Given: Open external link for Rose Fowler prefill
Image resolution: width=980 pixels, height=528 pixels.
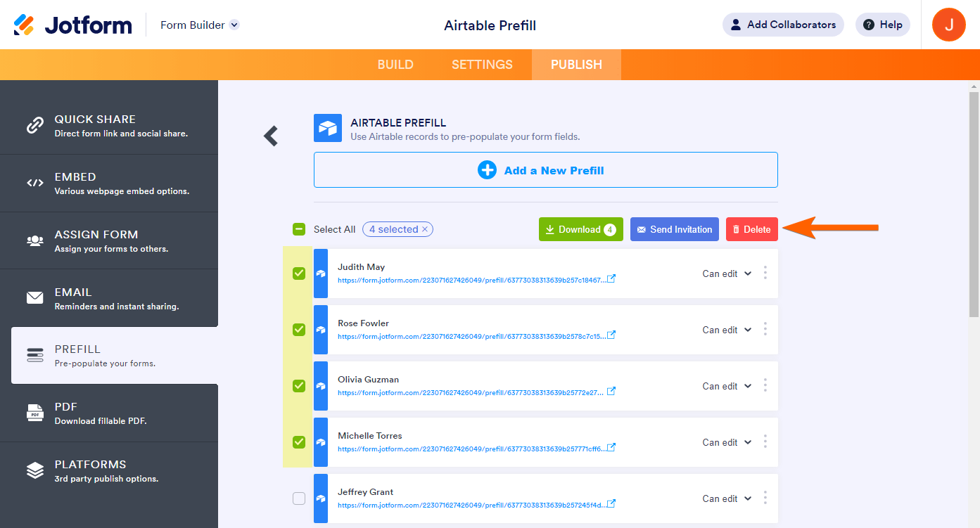Looking at the screenshot, I should point(611,335).
